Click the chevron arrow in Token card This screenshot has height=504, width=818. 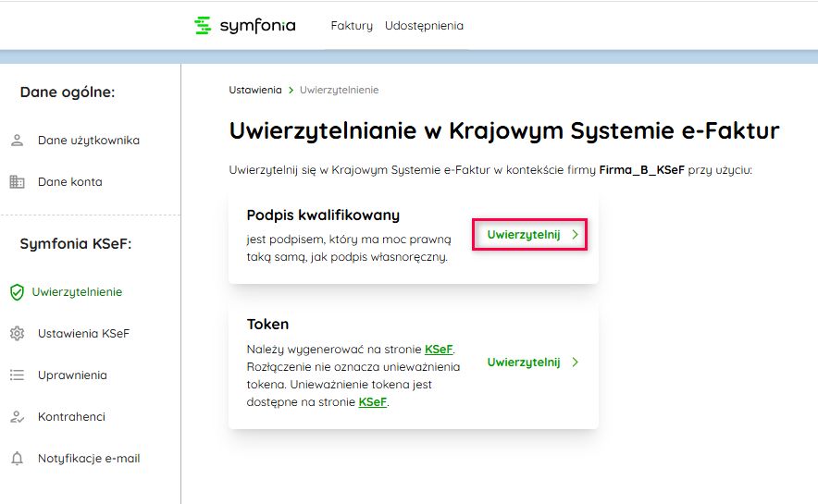575,363
